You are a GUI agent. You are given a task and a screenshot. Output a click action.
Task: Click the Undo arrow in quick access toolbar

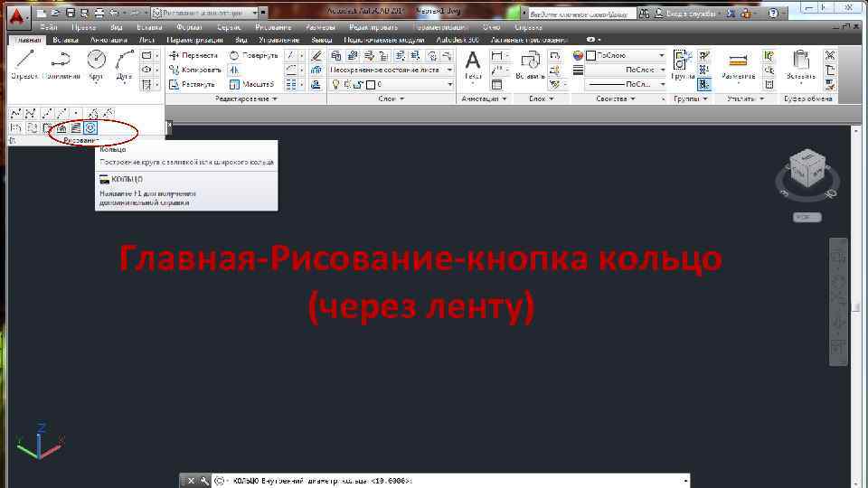(114, 12)
